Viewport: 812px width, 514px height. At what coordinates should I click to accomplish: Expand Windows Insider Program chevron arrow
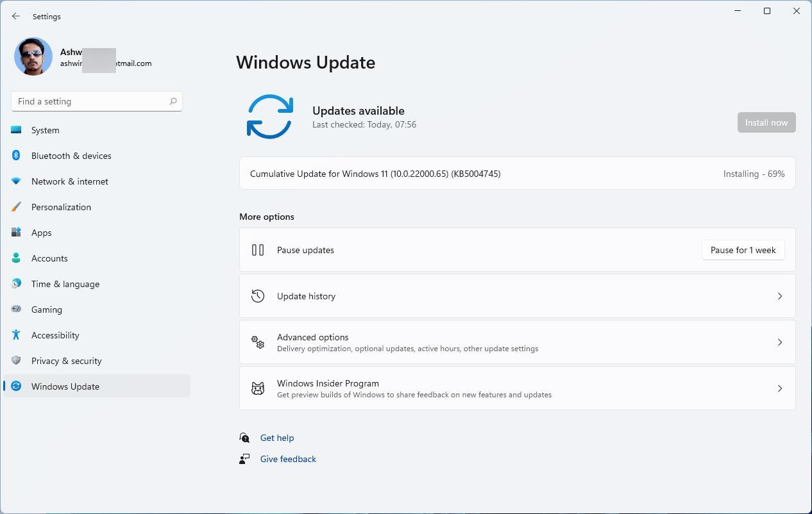pyautogui.click(x=780, y=388)
